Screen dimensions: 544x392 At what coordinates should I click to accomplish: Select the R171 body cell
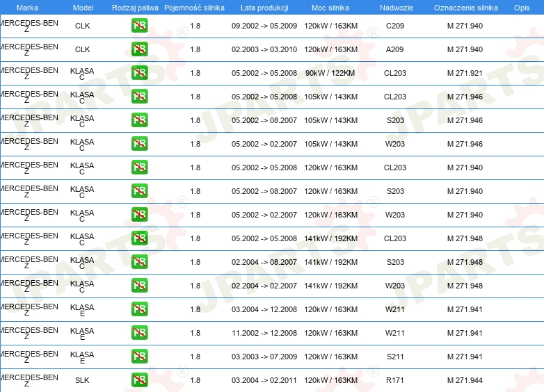click(x=395, y=380)
